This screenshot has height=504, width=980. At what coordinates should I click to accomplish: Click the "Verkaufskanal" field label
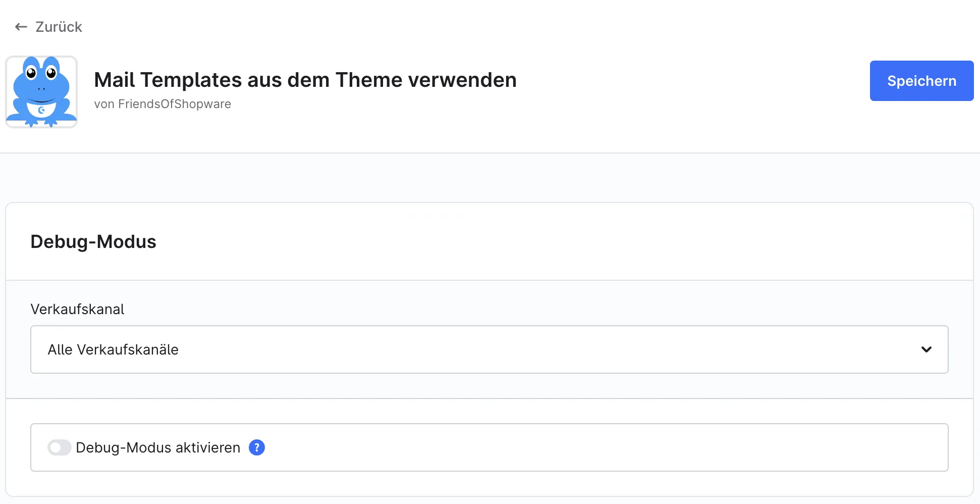point(77,309)
